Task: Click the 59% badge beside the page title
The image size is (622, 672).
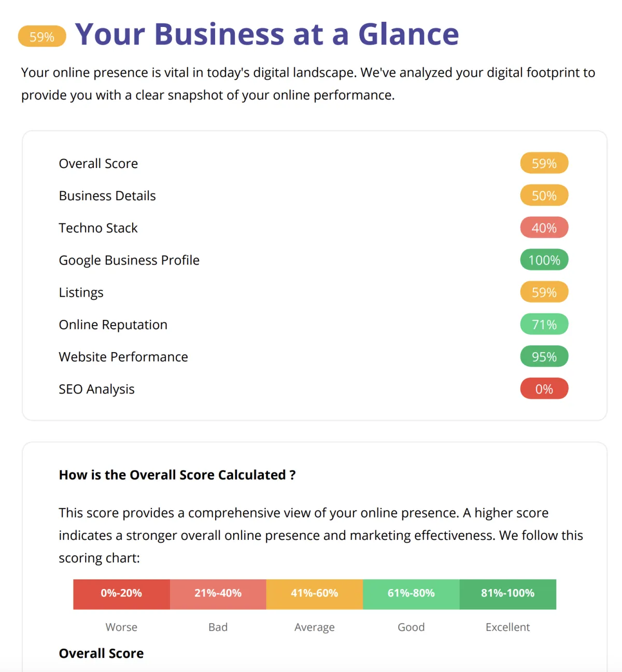Action: click(x=42, y=37)
